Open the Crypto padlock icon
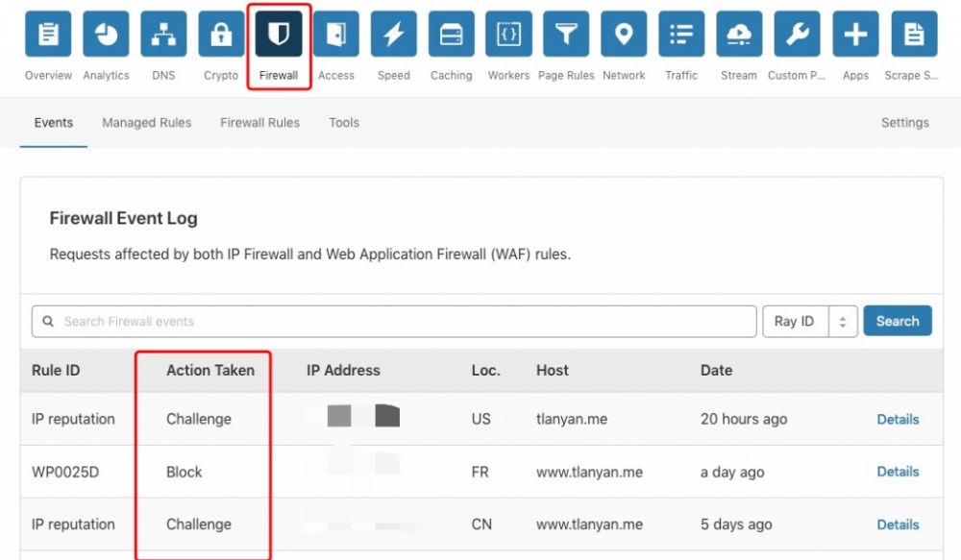This screenshot has height=560, width=961. click(x=221, y=36)
